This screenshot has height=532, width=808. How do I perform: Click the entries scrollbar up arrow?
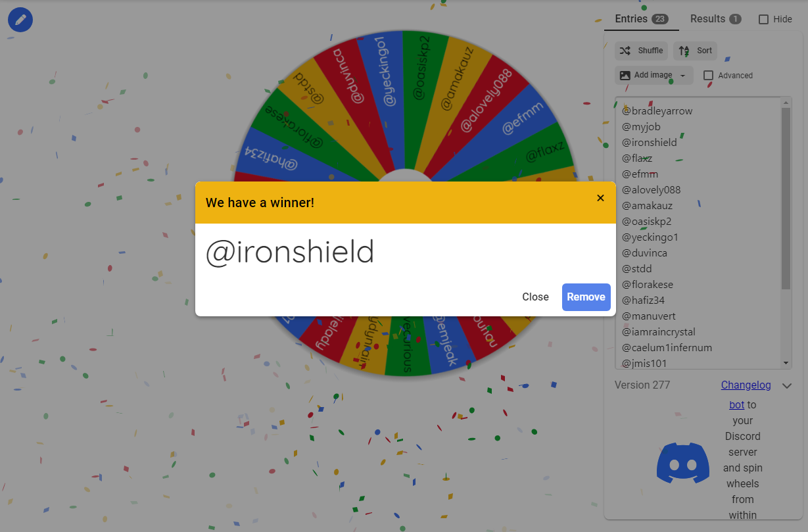(x=786, y=103)
